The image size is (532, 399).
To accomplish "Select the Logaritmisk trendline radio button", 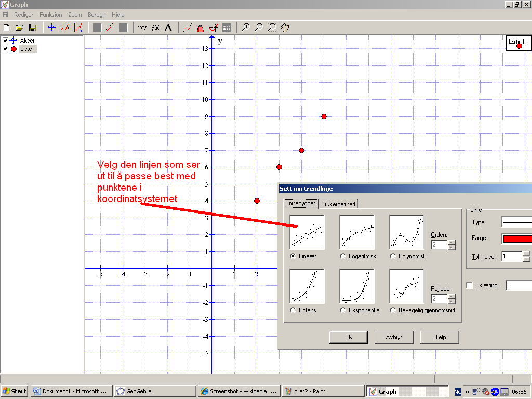I will point(342,256).
